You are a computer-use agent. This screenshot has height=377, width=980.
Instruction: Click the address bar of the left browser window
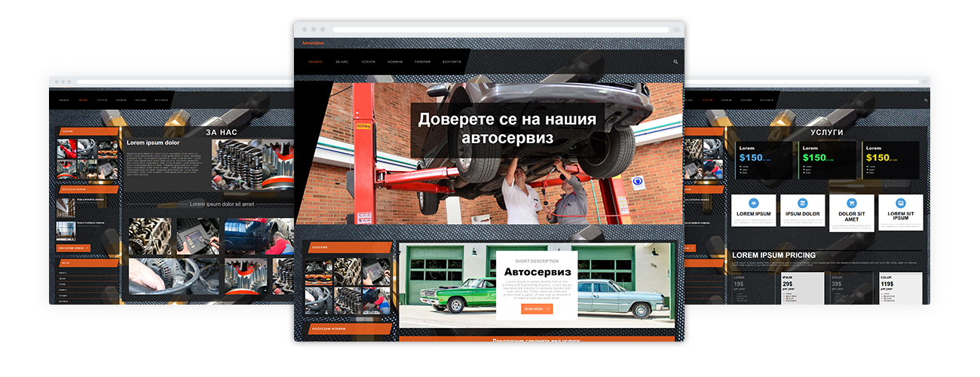tap(185, 81)
